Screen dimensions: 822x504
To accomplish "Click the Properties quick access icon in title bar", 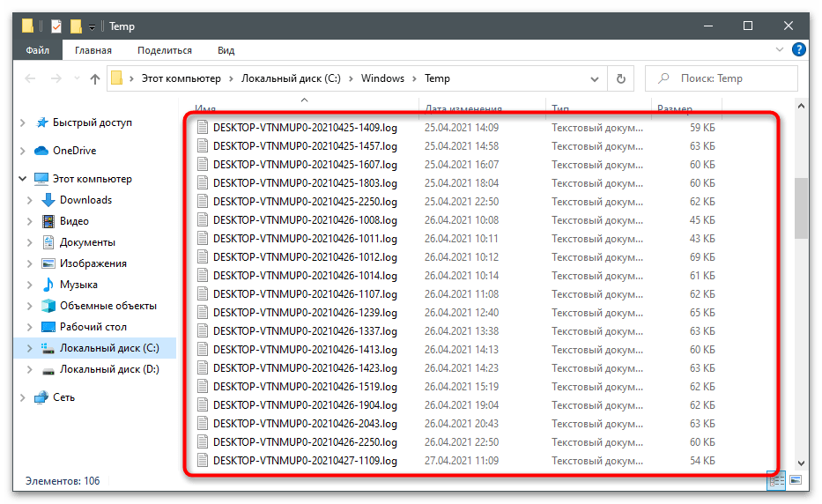I will point(56,26).
